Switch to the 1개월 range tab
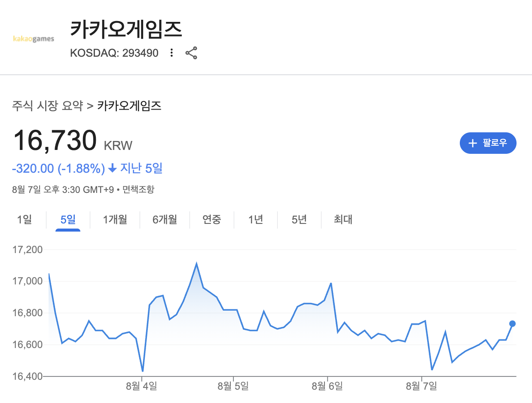Viewport: 532px width, 403px height. point(115,220)
